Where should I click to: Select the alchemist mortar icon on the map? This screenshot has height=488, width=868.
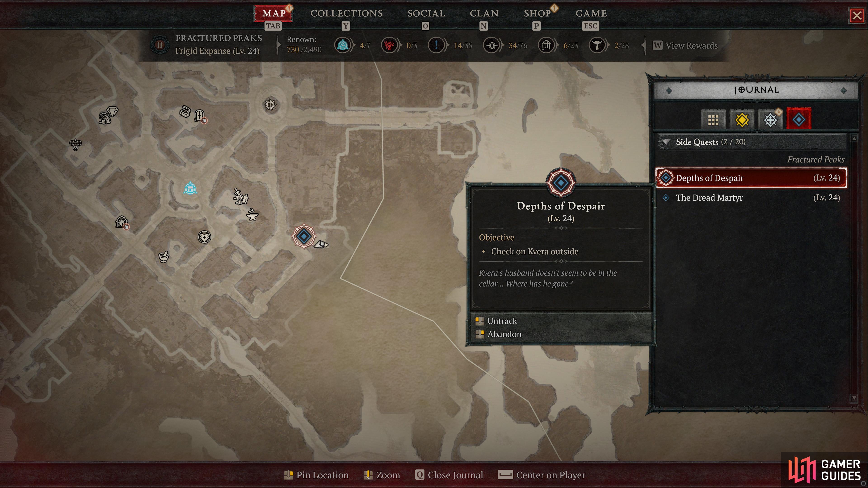click(164, 257)
